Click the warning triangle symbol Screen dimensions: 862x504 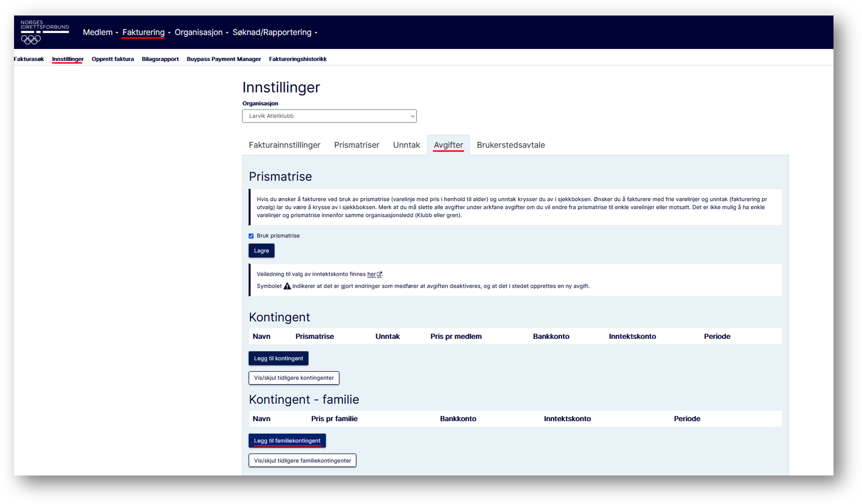point(287,286)
